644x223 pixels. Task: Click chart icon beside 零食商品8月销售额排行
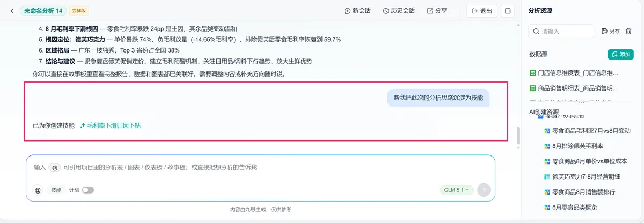547,191
